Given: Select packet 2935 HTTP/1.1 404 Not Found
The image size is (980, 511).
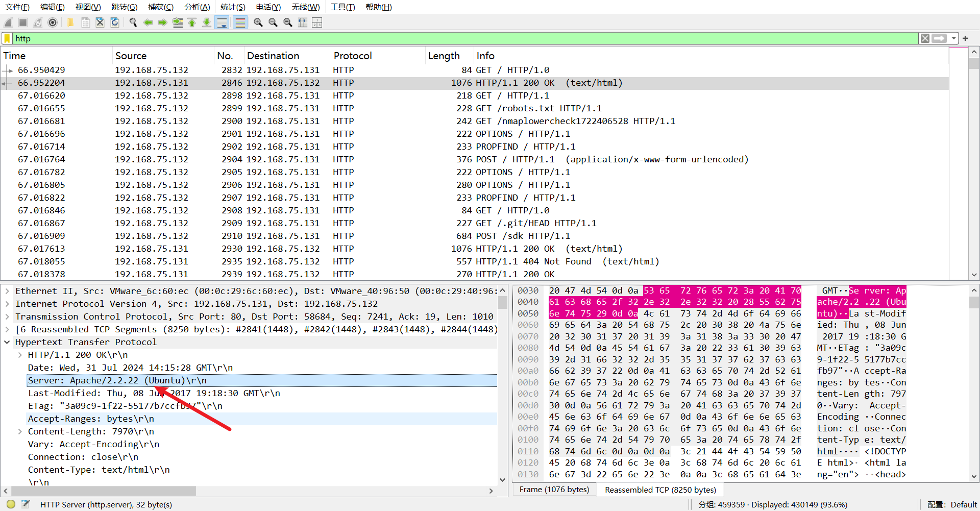Looking at the screenshot, I should [x=475, y=261].
